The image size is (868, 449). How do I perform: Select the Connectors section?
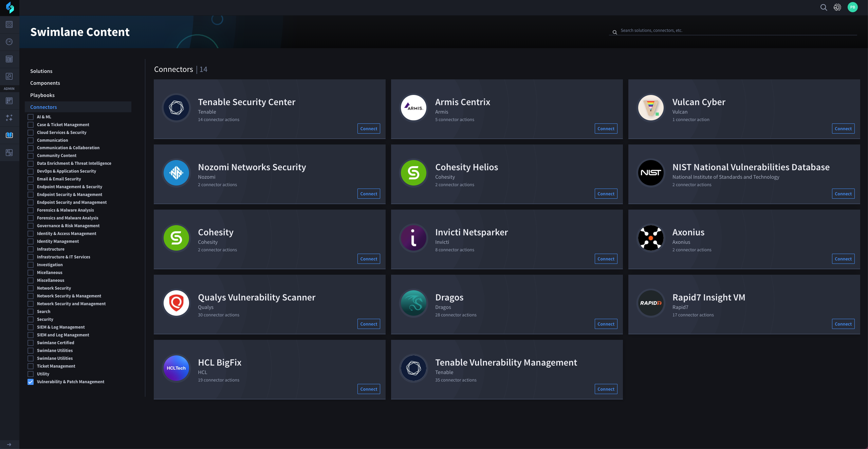click(x=78, y=107)
